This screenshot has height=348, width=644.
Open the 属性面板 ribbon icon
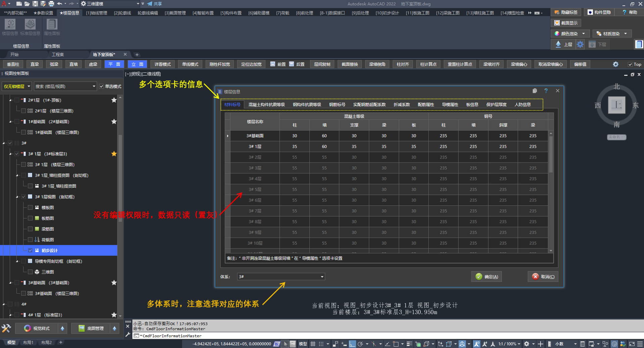[x=52, y=24]
